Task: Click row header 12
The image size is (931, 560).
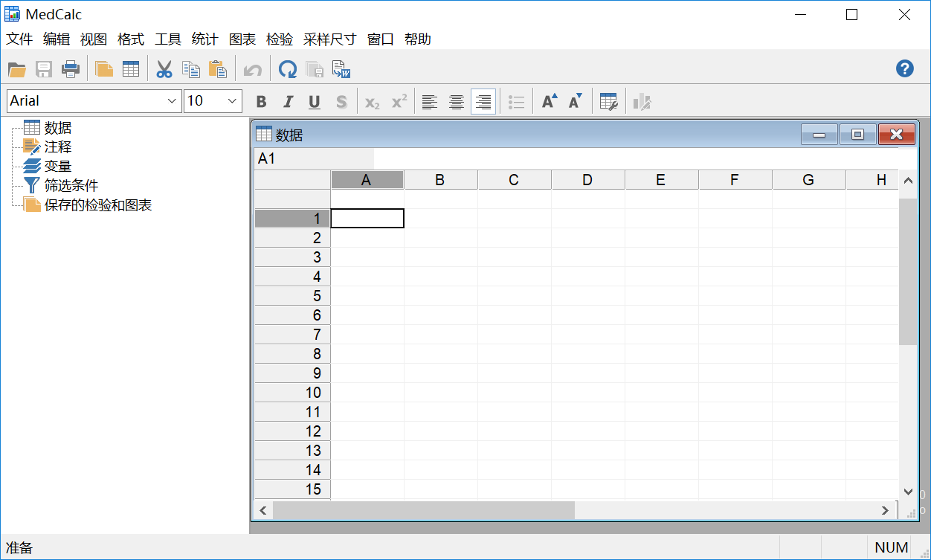Action: click(292, 431)
